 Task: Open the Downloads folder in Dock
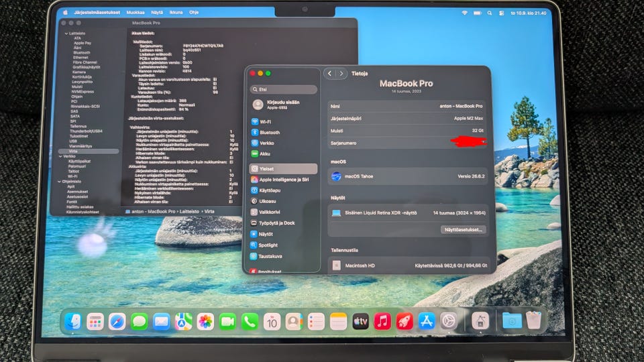(512, 321)
